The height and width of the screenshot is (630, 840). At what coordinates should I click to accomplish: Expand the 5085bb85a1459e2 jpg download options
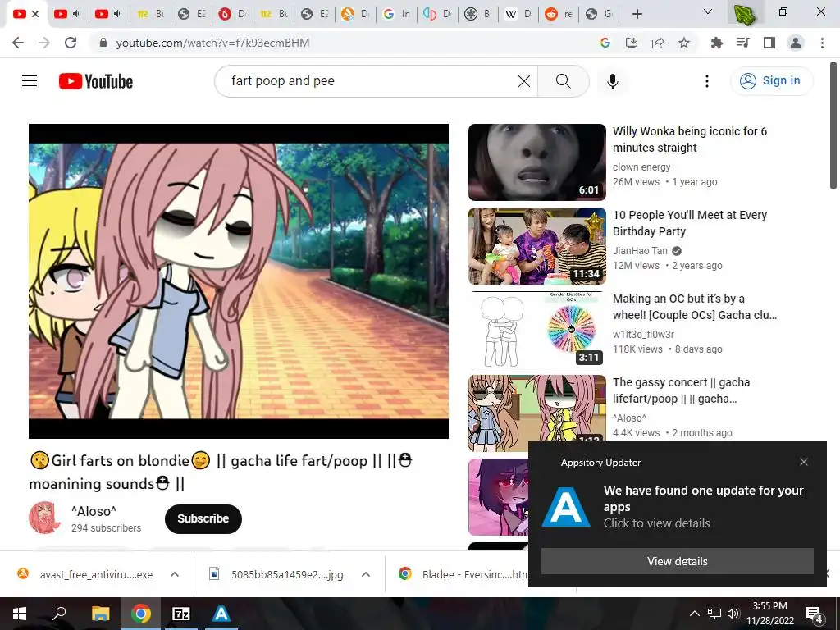click(x=366, y=574)
